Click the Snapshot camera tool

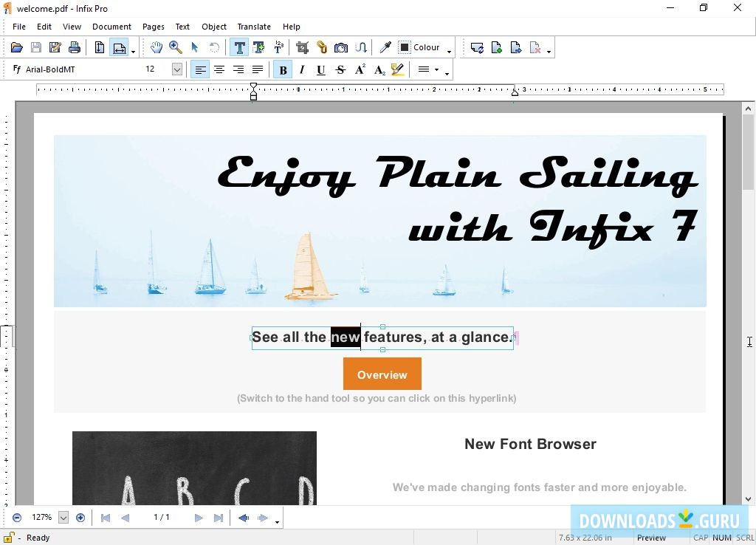coord(341,47)
